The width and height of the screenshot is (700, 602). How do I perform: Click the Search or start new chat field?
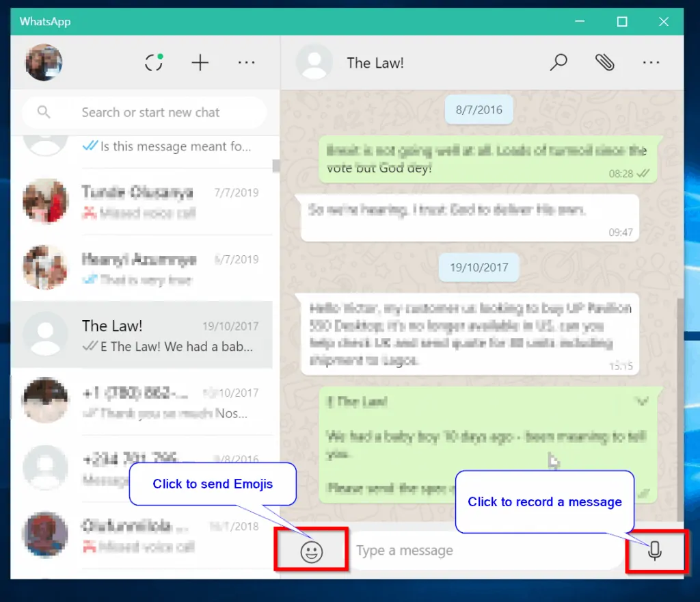[x=150, y=112]
